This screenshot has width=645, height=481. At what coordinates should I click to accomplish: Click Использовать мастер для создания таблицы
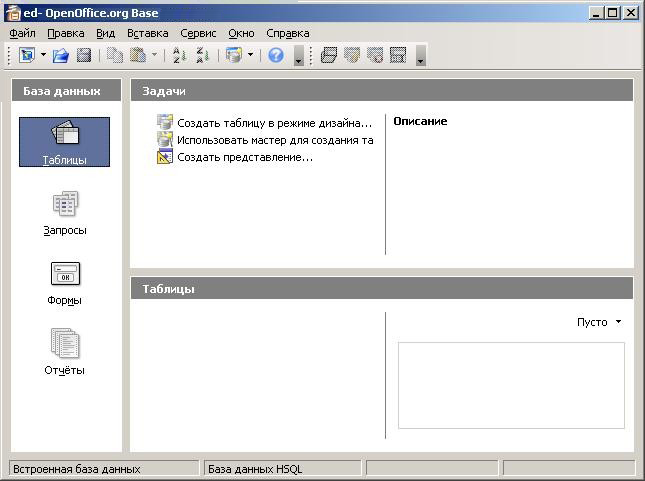pos(275,140)
